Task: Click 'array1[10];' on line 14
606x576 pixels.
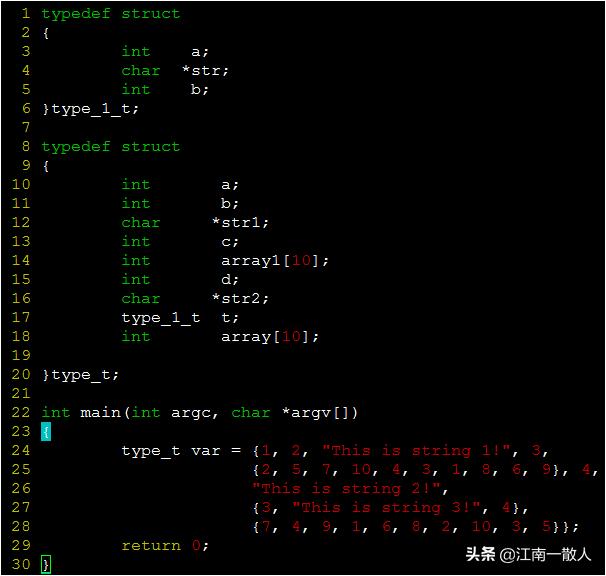Action: (275, 261)
